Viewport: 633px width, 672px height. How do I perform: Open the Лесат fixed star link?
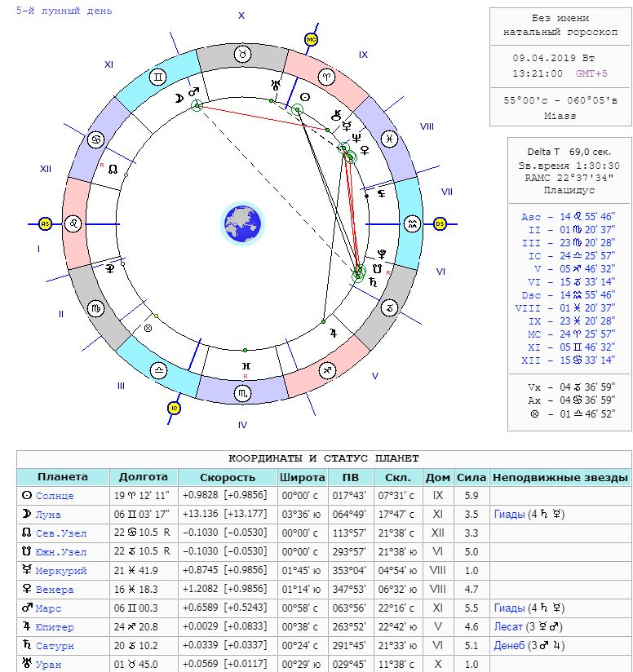[x=508, y=627]
